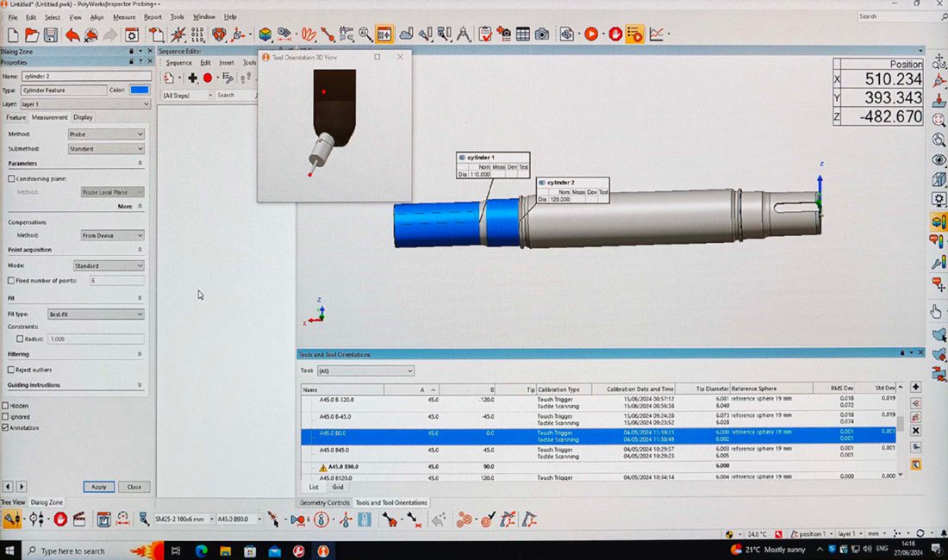Select the camera snapshot tool in top toolbar
The image size is (948, 560).
[540, 34]
